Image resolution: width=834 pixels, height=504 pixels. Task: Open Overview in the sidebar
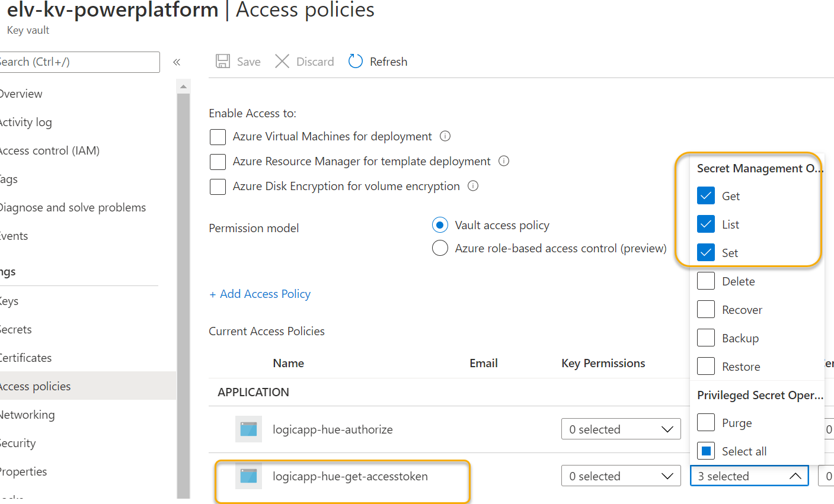click(21, 94)
